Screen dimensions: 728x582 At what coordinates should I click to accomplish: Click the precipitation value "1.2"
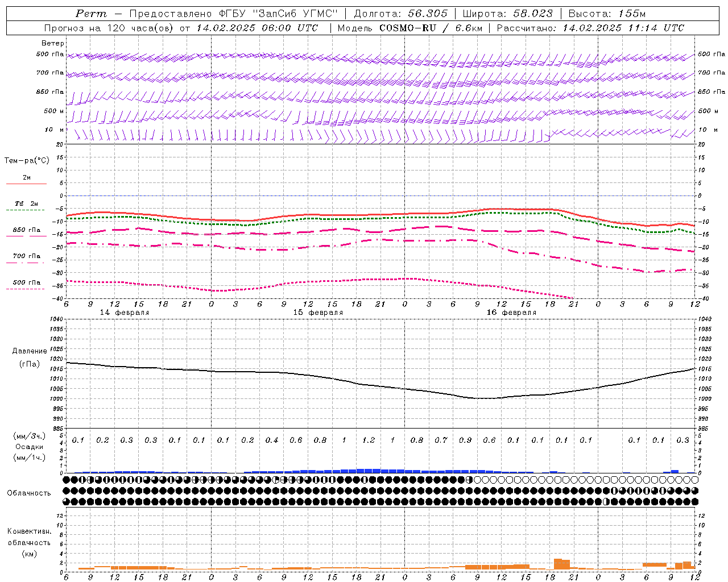369,440
